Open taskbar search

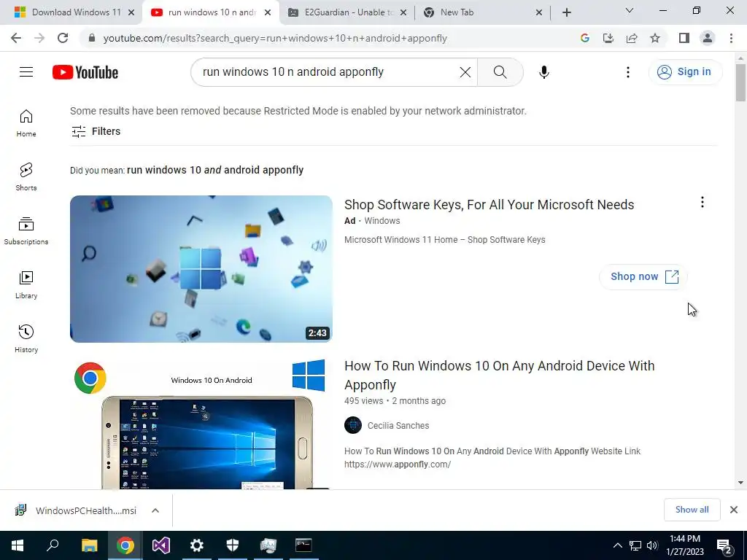[x=53, y=545]
